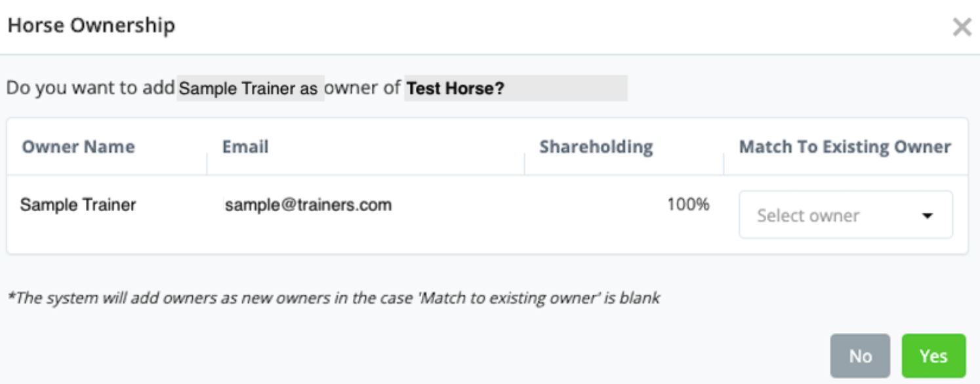Click the sample@trainers.com email cell
This screenshot has height=384, width=980.
[308, 205]
